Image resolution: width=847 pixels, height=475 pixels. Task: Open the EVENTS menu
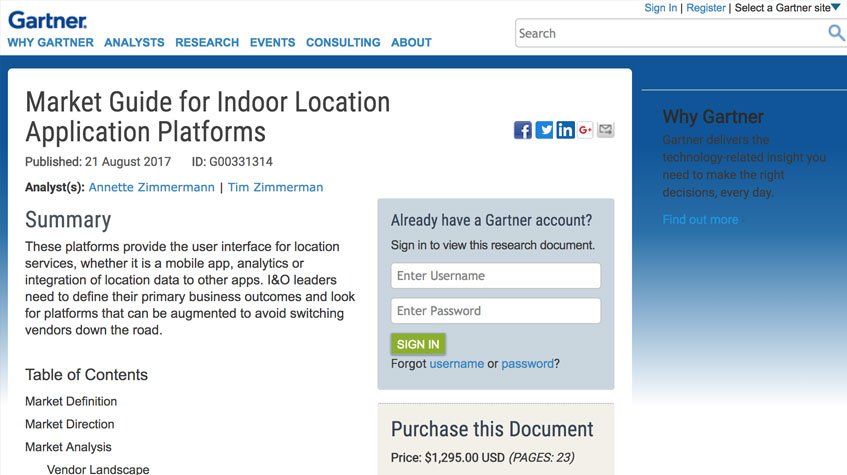(272, 42)
